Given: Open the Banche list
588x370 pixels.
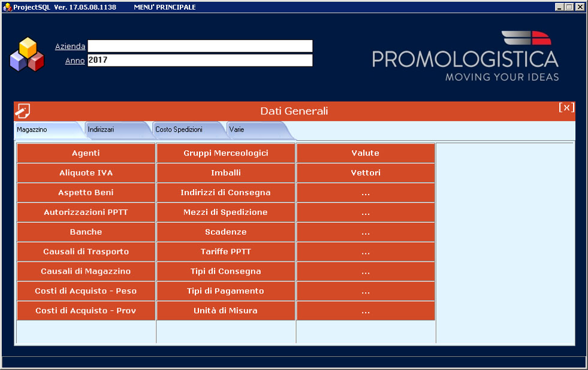Looking at the screenshot, I should (x=86, y=232).
